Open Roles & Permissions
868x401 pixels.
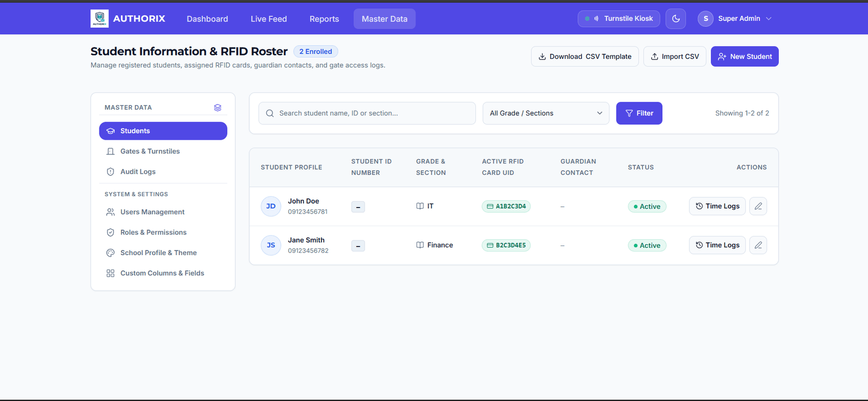point(163,232)
